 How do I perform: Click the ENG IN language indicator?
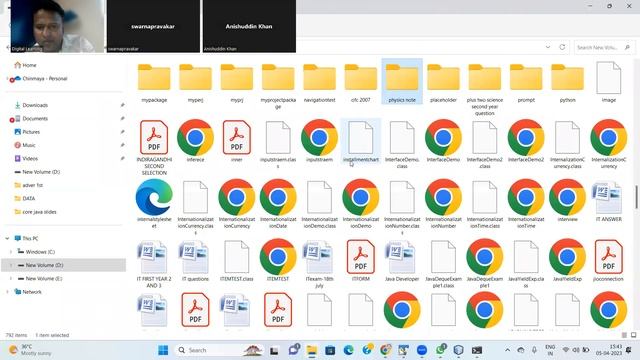pos(550,350)
